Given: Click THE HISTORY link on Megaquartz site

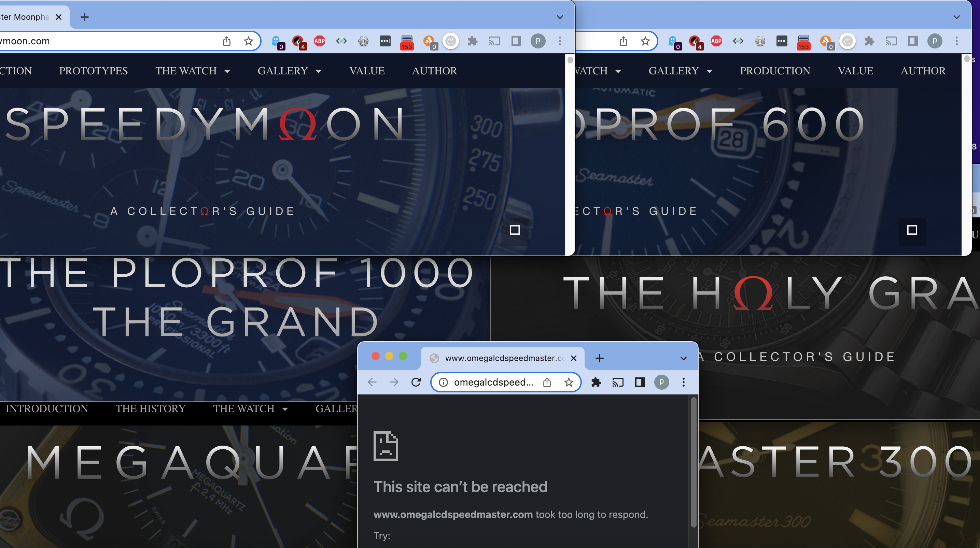Looking at the screenshot, I should point(150,408).
